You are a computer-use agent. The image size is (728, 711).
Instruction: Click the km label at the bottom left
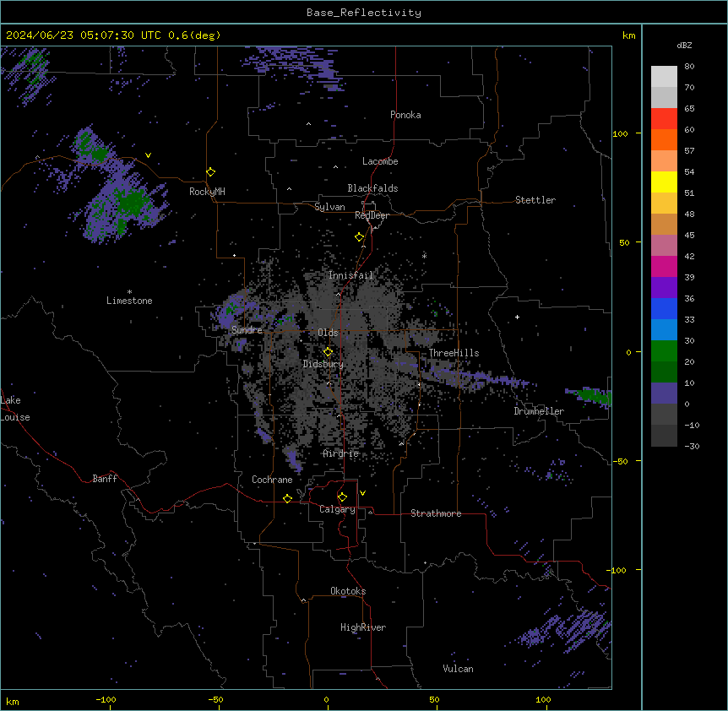(13, 701)
